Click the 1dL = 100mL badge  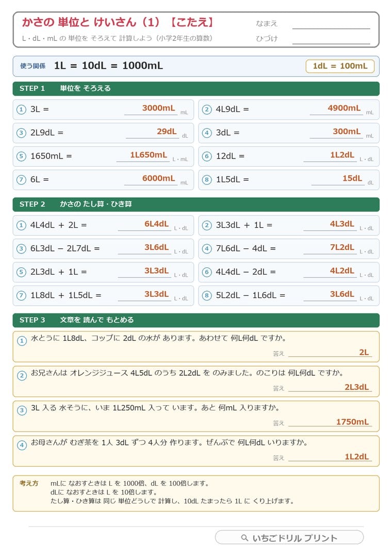(340, 66)
